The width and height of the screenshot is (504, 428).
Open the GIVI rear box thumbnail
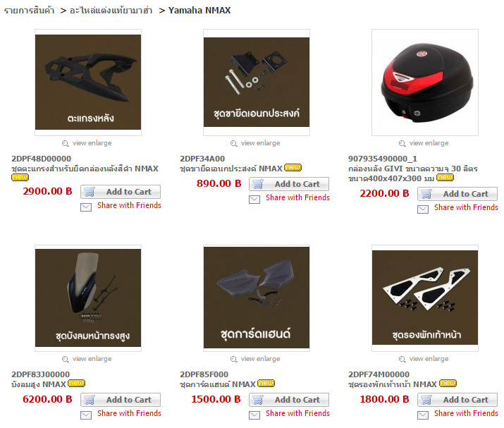point(425,82)
